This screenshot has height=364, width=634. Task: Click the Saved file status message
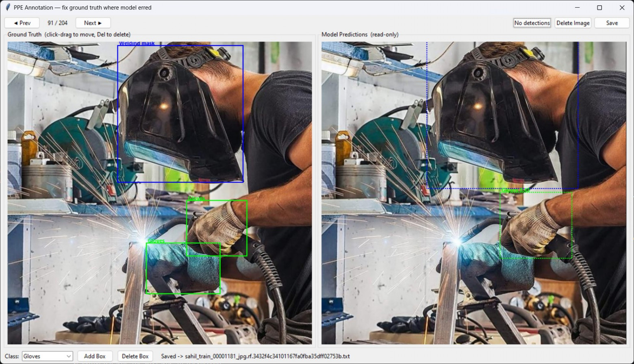tap(255, 356)
